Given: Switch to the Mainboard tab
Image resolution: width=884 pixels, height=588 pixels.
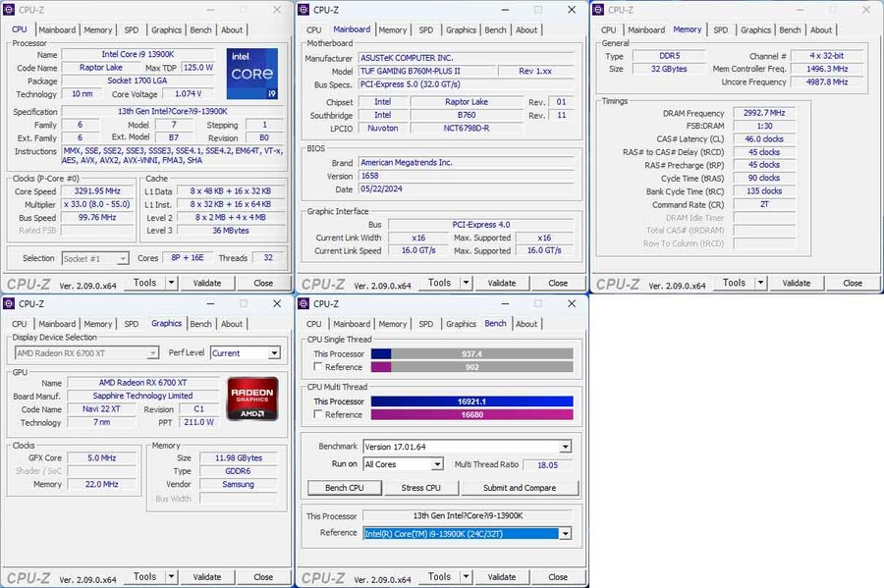Looking at the screenshot, I should (57, 29).
